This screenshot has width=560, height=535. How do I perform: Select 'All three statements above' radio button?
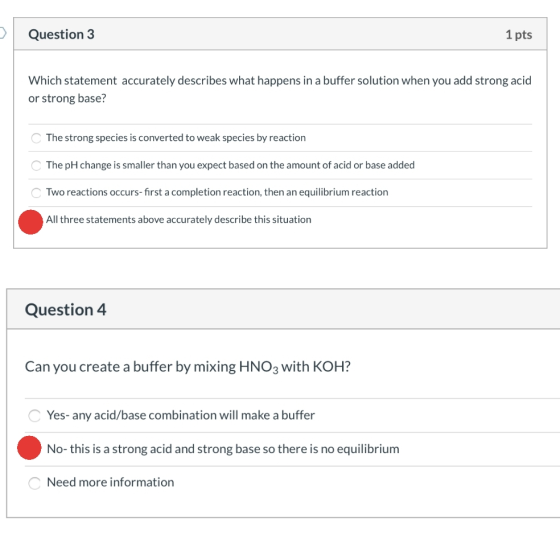[x=31, y=222]
